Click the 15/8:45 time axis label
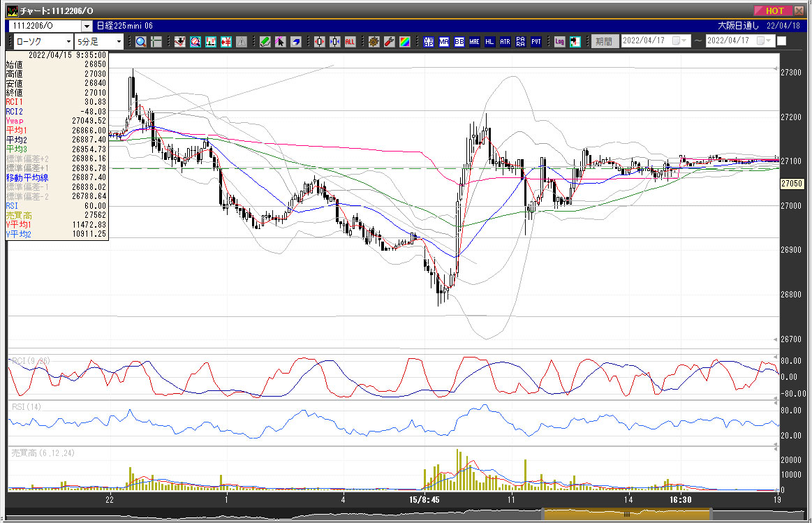This screenshot has height=523, width=812. [424, 500]
